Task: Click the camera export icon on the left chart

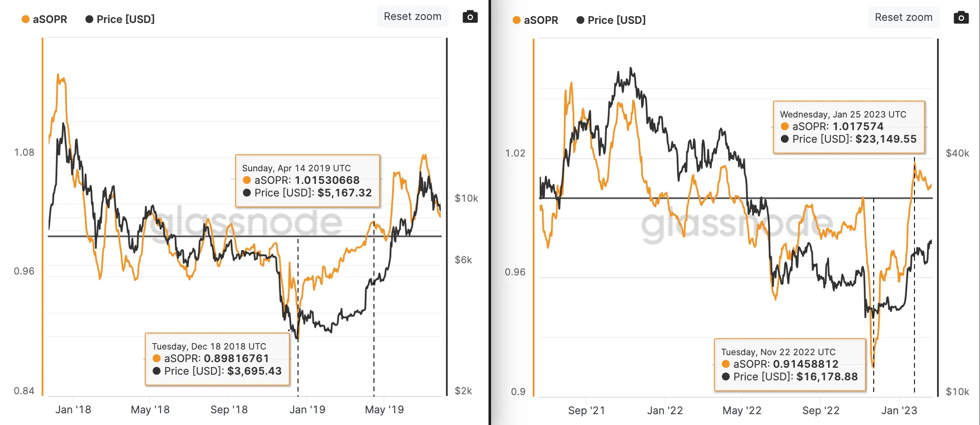Action: [x=470, y=16]
